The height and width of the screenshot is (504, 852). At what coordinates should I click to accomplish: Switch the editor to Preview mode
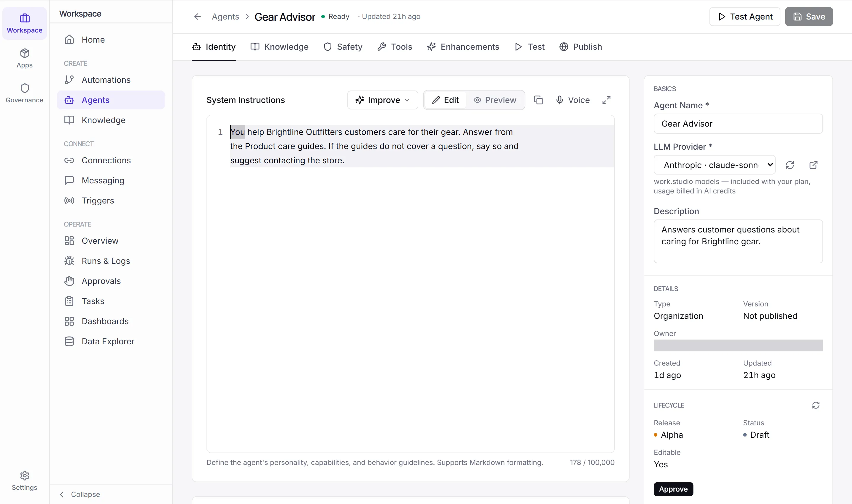point(495,100)
